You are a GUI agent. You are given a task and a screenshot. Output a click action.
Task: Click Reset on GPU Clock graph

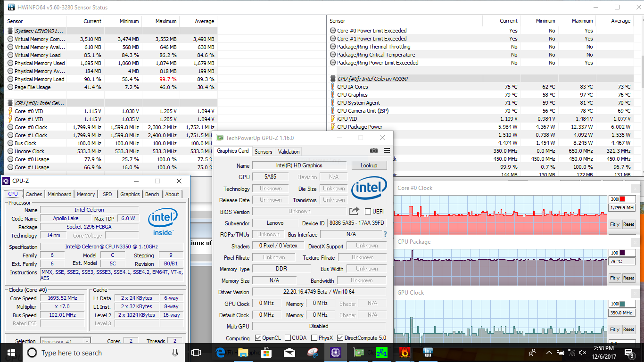point(629,329)
